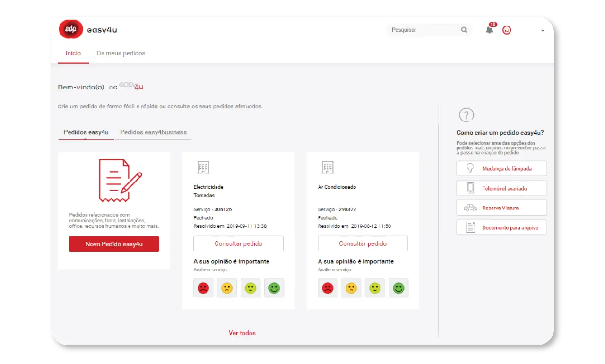
Task: Click the search magnifier icon
Action: click(x=464, y=30)
